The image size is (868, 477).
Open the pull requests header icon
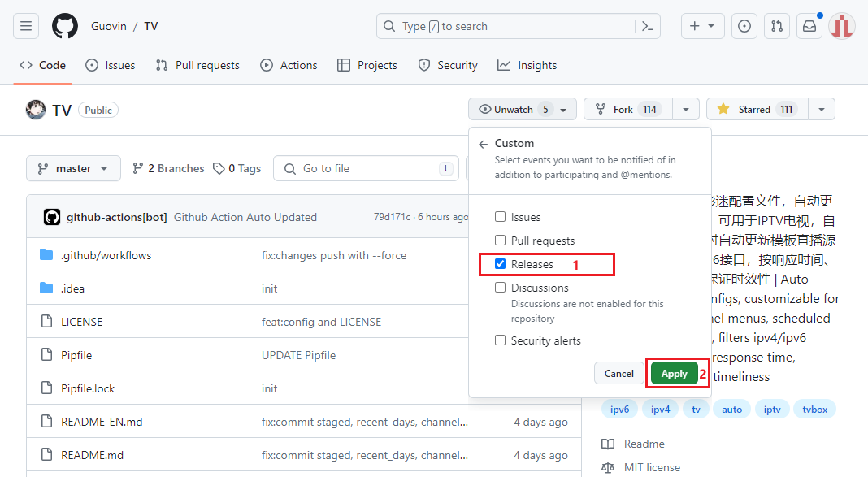pyautogui.click(x=777, y=26)
